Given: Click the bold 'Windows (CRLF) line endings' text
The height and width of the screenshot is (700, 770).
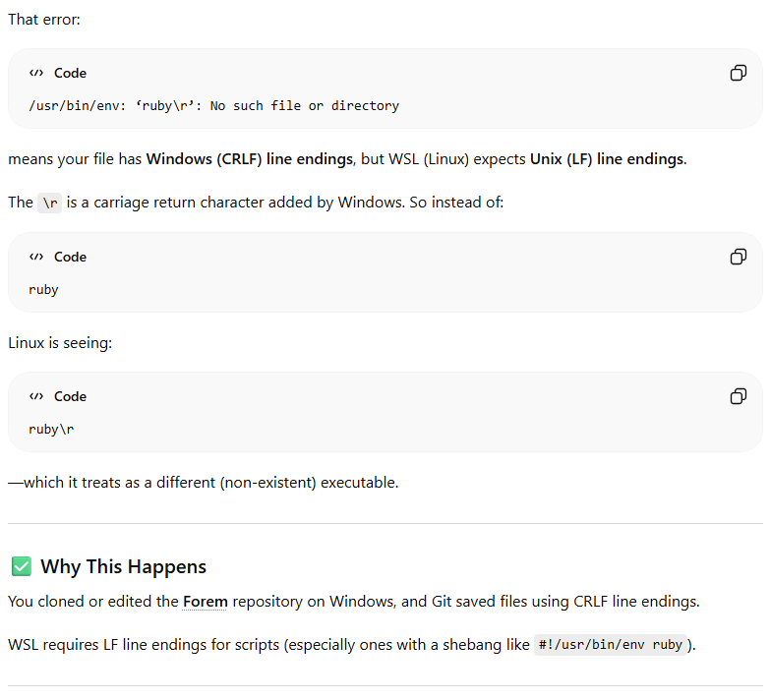Looking at the screenshot, I should pos(250,159).
